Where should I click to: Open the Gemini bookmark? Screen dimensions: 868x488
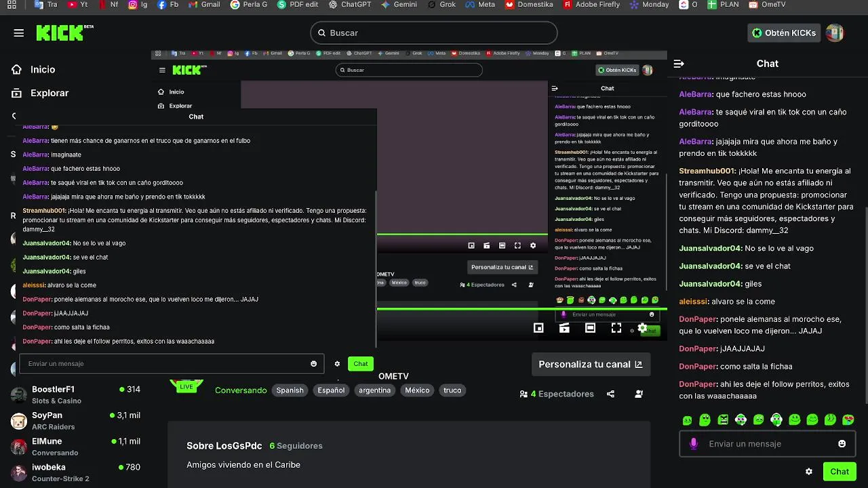[399, 4]
